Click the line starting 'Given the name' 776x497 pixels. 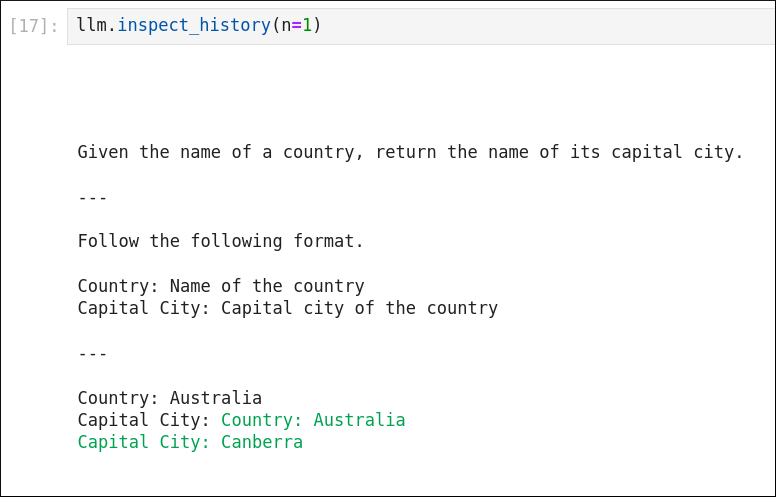pos(410,152)
